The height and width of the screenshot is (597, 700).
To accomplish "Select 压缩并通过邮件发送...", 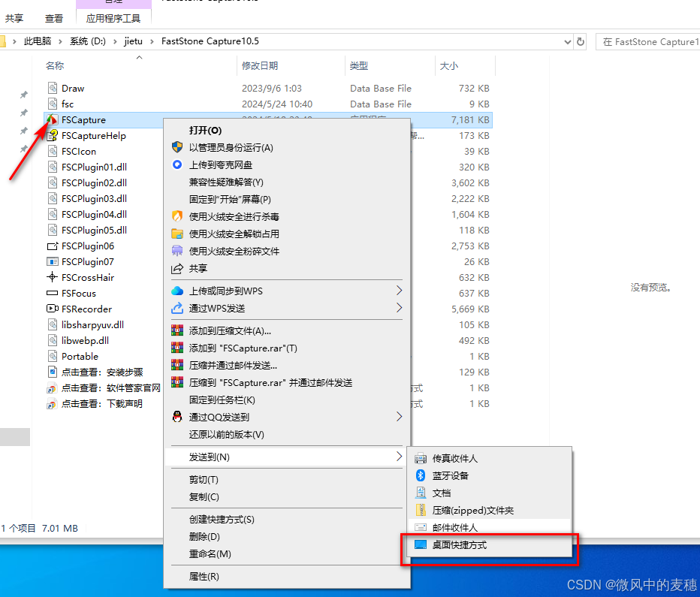I will click(x=287, y=366).
